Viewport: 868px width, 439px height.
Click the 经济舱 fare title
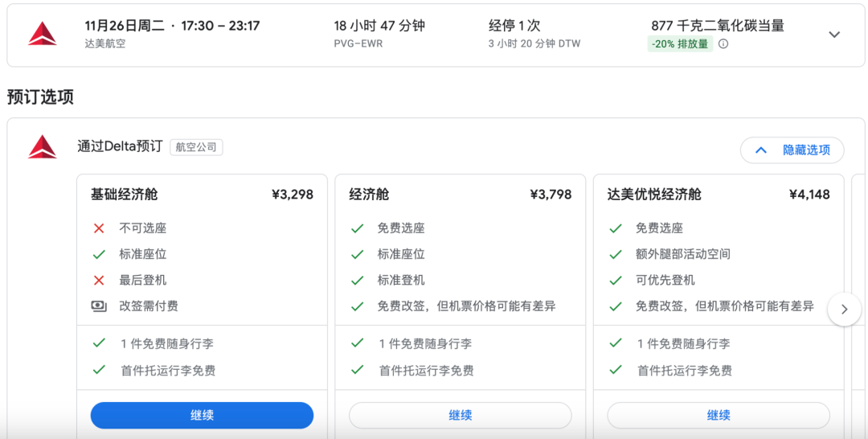pyautogui.click(x=369, y=195)
